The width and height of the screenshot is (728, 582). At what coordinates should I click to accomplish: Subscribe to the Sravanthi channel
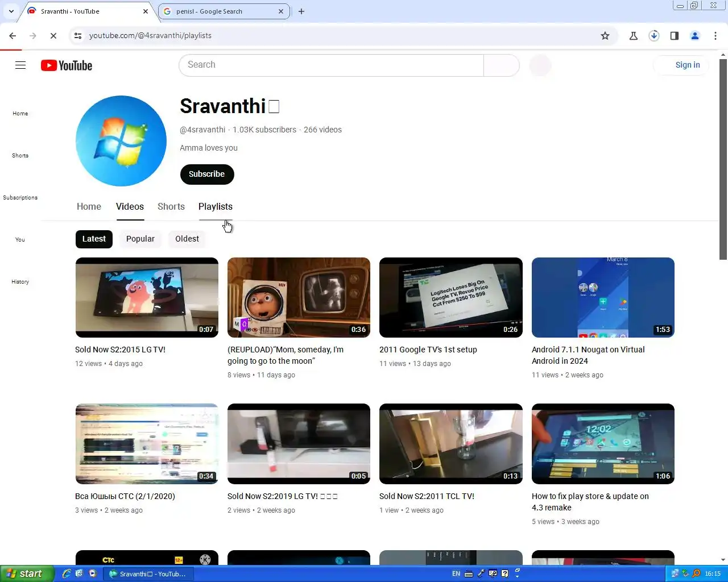click(207, 174)
